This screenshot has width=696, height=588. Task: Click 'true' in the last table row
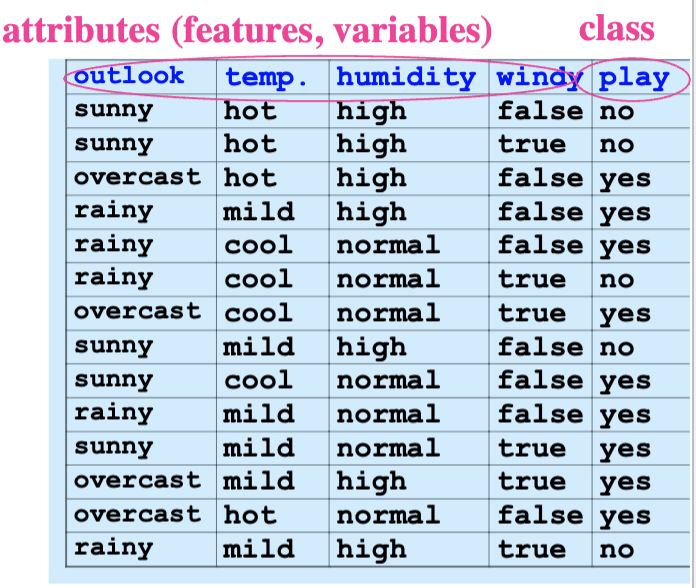[x=532, y=549]
